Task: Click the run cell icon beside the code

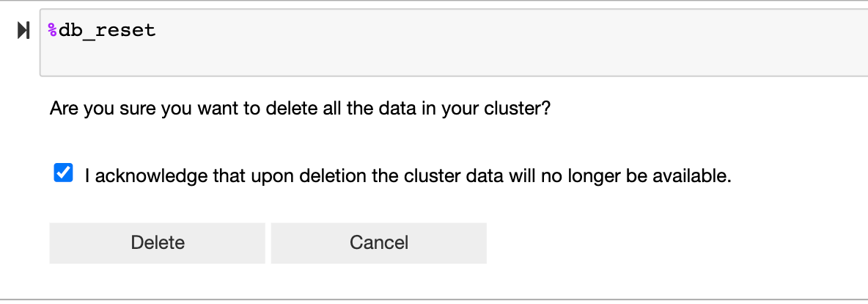Action: click(23, 31)
